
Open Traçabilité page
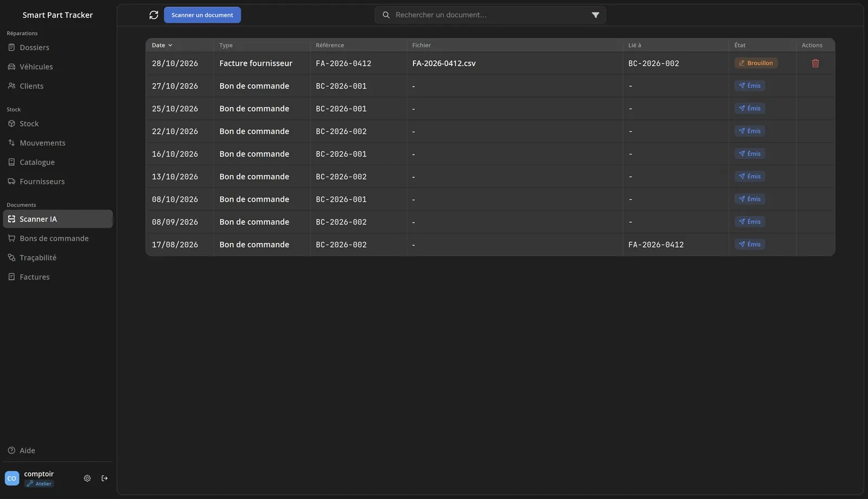tap(58, 258)
